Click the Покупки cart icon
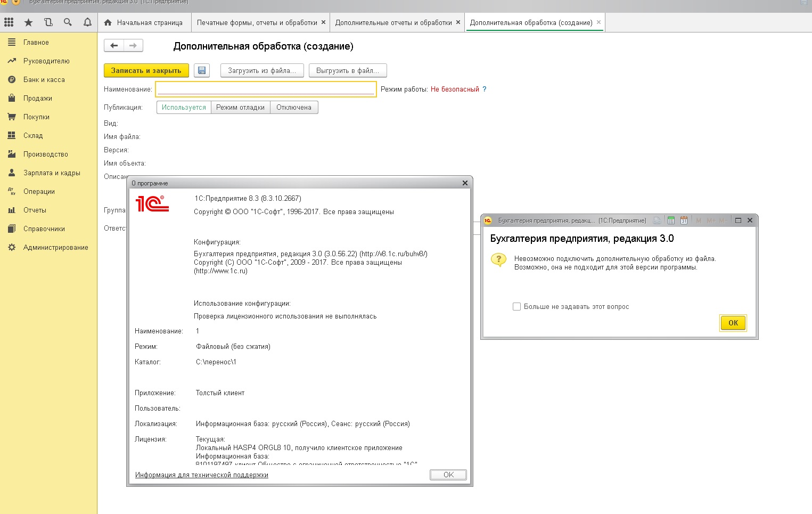The height and width of the screenshot is (514, 812). point(12,117)
